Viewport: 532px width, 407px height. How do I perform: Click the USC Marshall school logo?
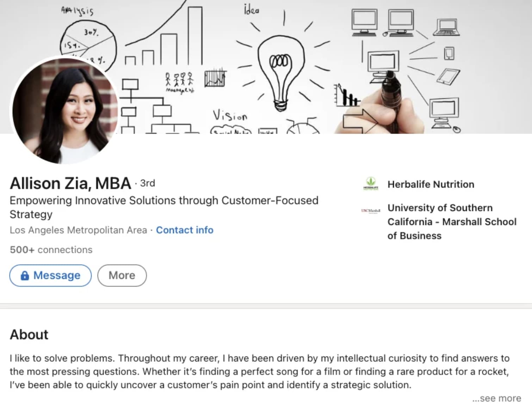[371, 211]
